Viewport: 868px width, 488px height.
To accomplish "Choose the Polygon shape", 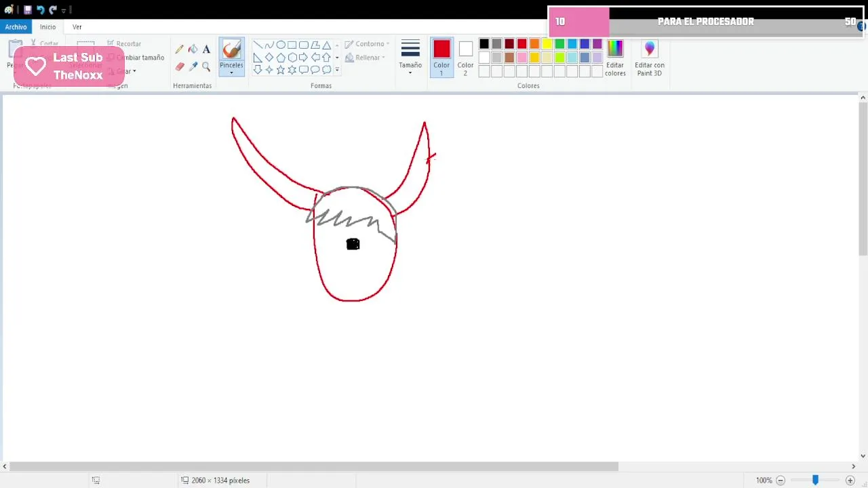I will pos(315,45).
